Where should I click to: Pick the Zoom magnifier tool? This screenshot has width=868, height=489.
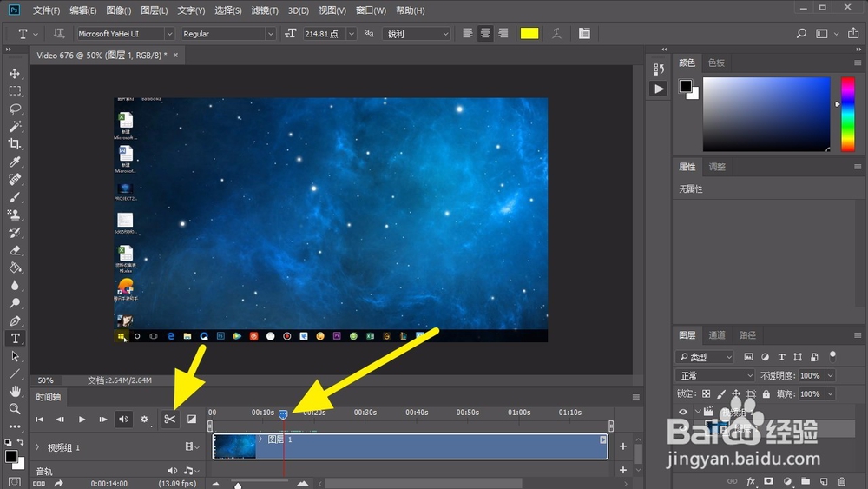pyautogui.click(x=15, y=408)
